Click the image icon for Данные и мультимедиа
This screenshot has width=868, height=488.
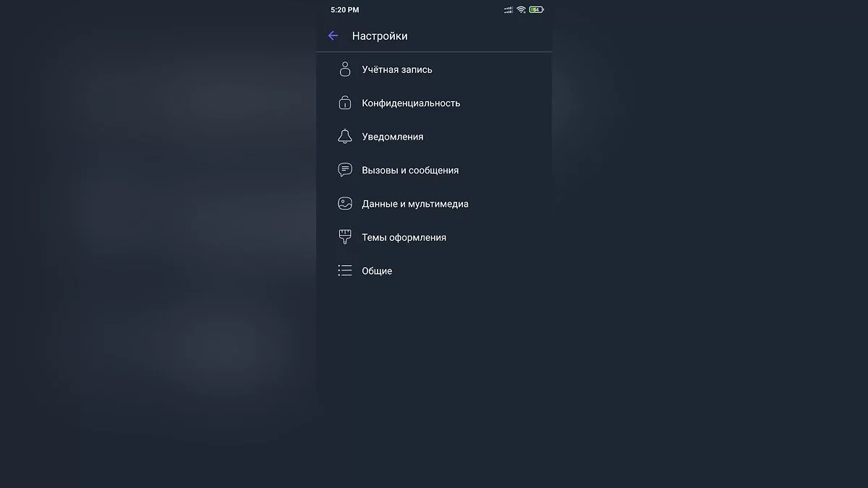[345, 204]
